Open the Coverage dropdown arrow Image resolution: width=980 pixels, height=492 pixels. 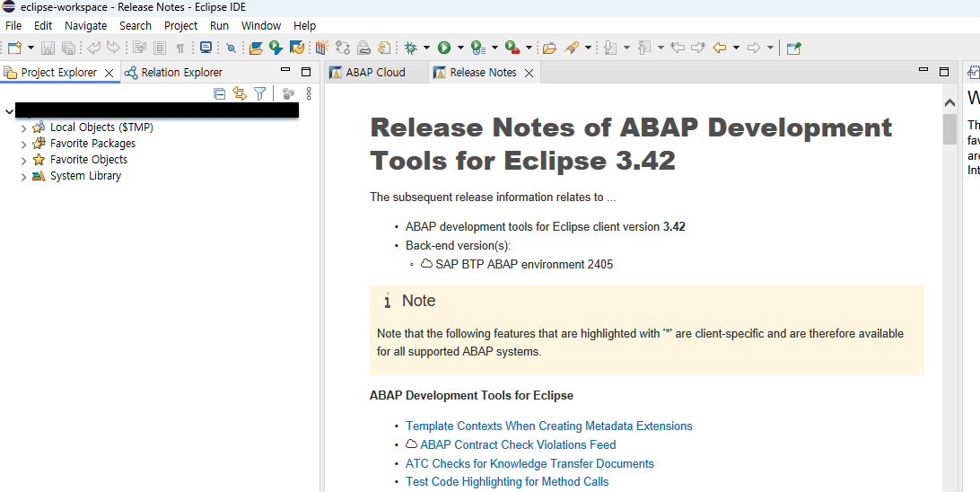pos(494,48)
